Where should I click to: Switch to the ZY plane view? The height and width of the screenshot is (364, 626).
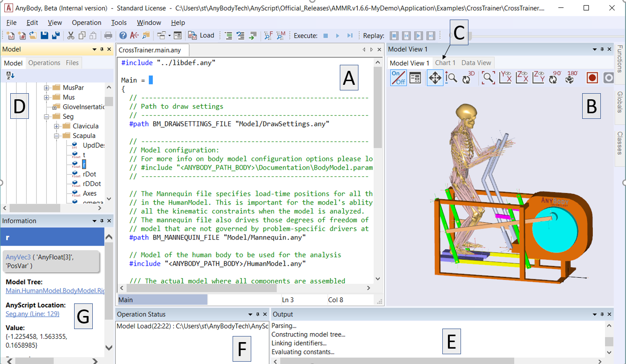coord(538,78)
